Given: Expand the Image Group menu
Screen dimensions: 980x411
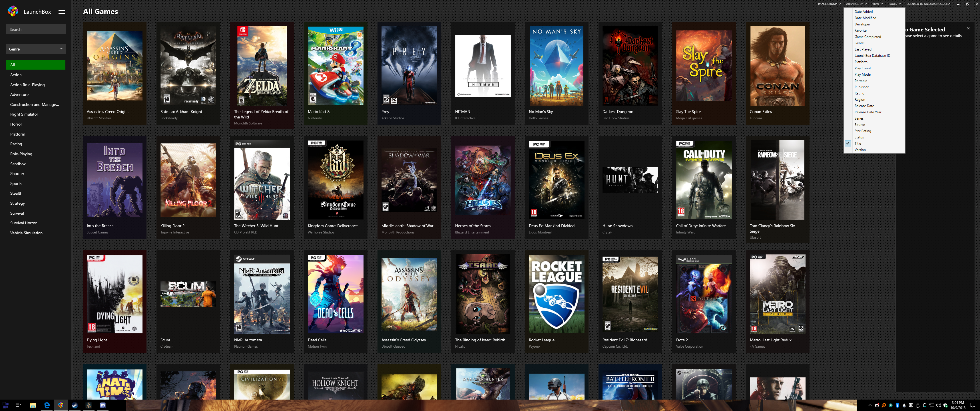Looking at the screenshot, I should (x=829, y=4).
